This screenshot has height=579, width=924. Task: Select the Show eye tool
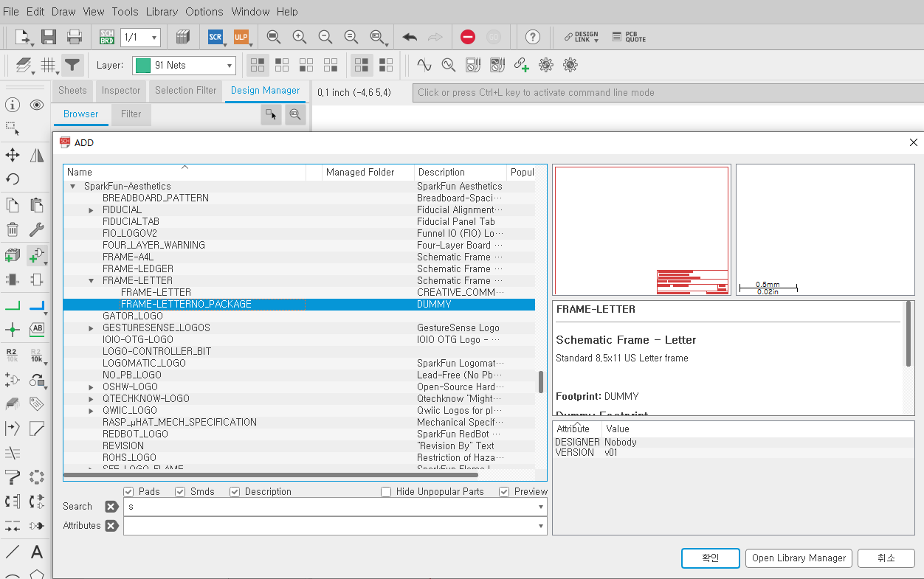37,105
